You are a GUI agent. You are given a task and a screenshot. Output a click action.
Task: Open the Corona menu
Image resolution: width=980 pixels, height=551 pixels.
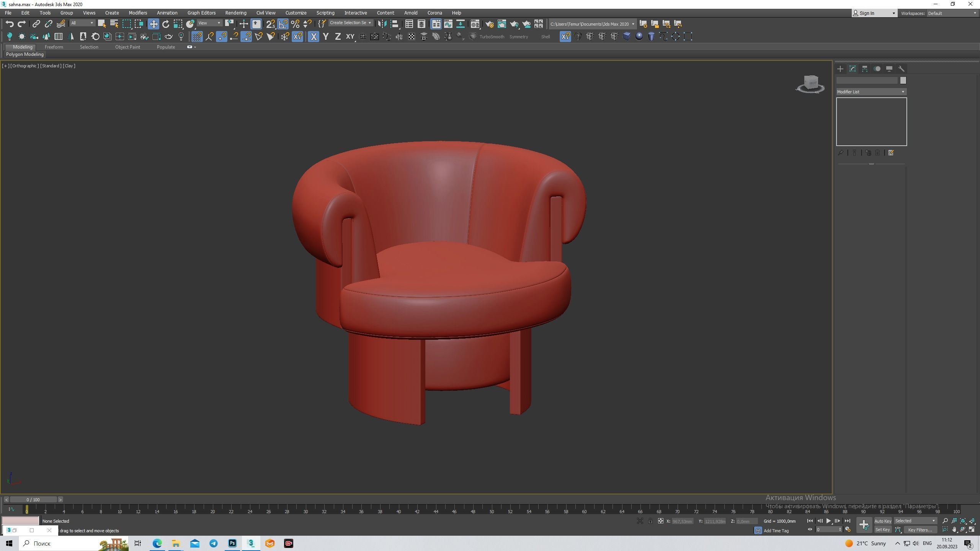pyautogui.click(x=434, y=13)
